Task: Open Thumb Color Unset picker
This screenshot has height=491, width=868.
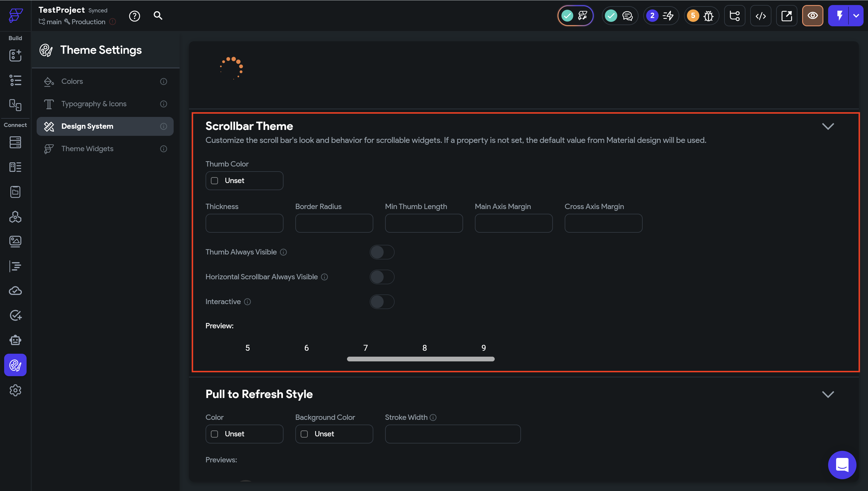Action: 244,180
